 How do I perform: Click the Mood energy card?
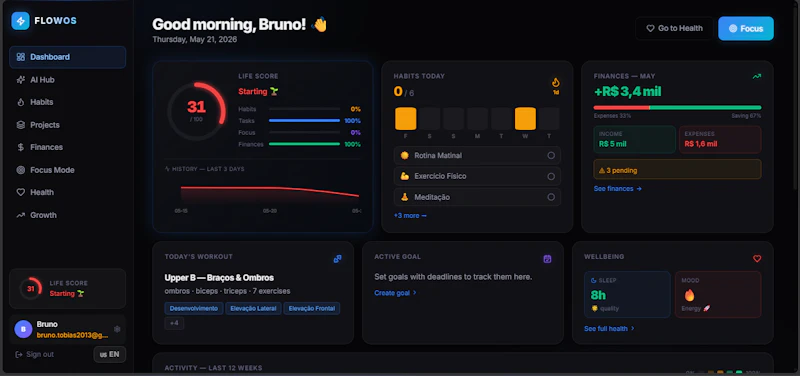coord(718,294)
